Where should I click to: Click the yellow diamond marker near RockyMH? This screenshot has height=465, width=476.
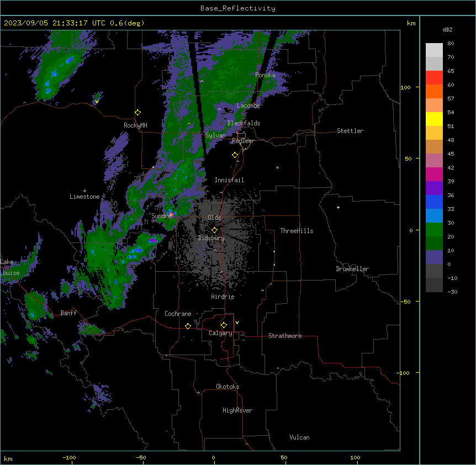click(137, 113)
